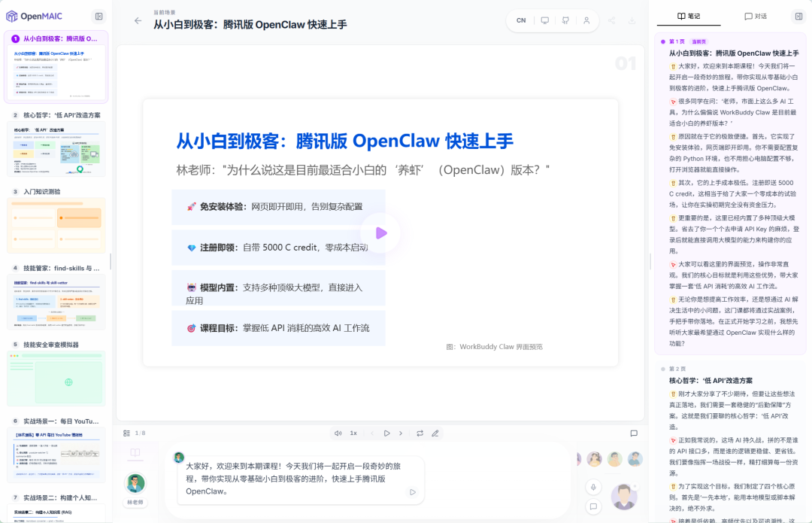This screenshot has height=523, width=812.
Task: Open the edit pencil icon in playback bar
Action: (435, 433)
